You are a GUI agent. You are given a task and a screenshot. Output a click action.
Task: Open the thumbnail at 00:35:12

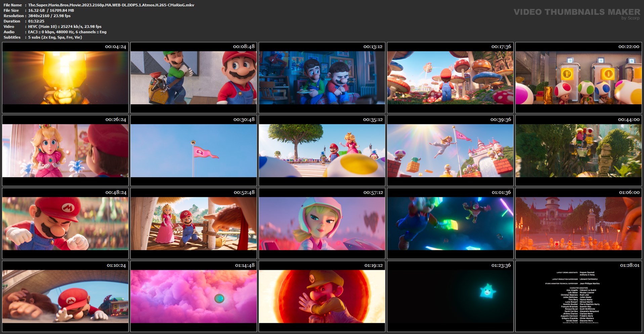pyautogui.click(x=322, y=151)
